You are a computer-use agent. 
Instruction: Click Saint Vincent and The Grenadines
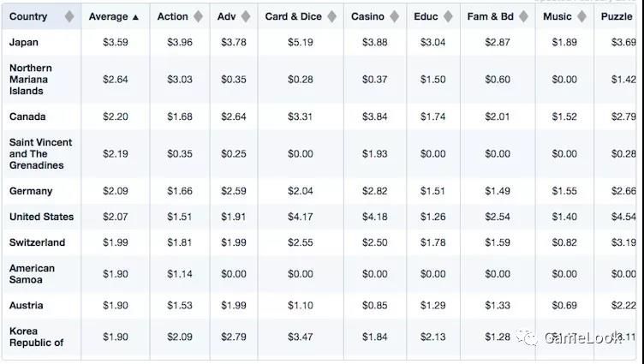tap(40, 153)
